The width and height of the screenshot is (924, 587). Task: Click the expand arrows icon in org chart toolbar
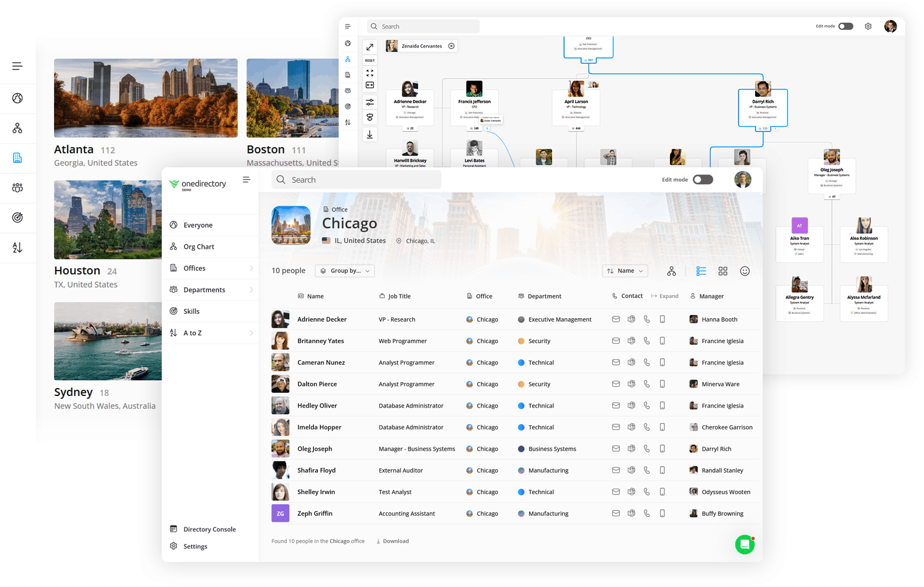(x=370, y=47)
